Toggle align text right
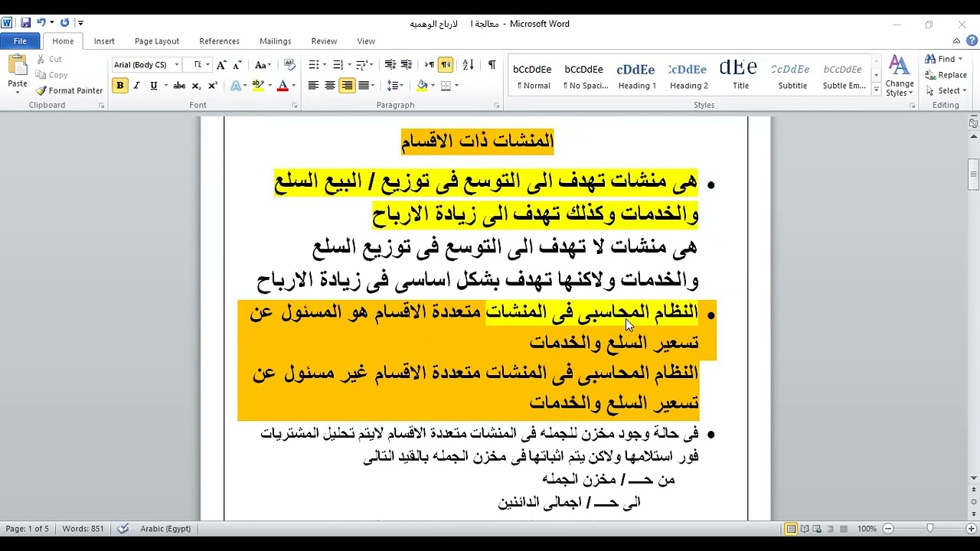This screenshot has height=551, width=980. (347, 86)
